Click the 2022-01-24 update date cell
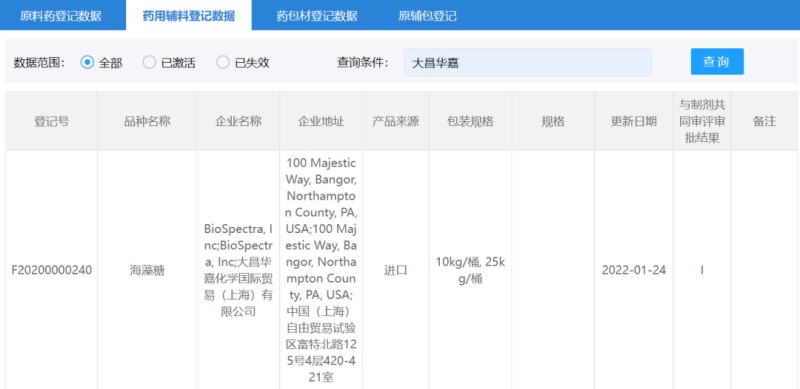The height and width of the screenshot is (389, 800). coord(634,270)
